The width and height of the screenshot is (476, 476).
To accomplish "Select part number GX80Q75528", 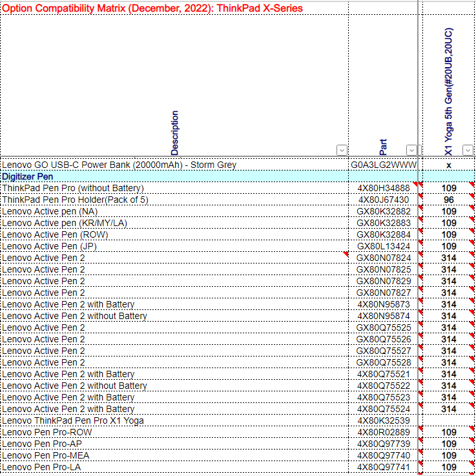I will pyautogui.click(x=384, y=362).
